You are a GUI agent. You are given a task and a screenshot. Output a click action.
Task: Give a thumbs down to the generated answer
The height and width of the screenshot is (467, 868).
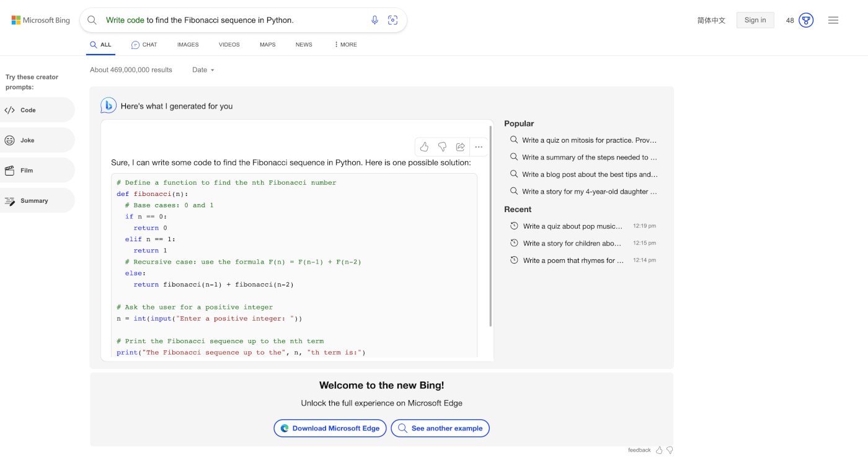[x=443, y=146]
